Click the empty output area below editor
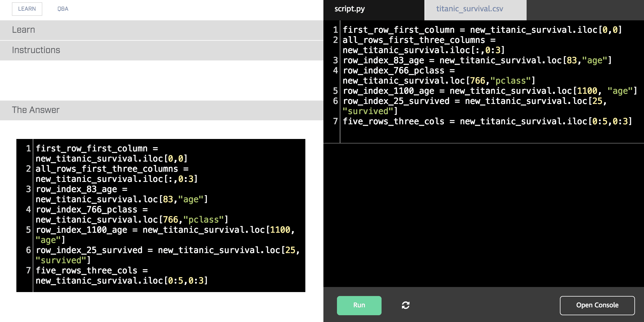 click(x=483, y=215)
